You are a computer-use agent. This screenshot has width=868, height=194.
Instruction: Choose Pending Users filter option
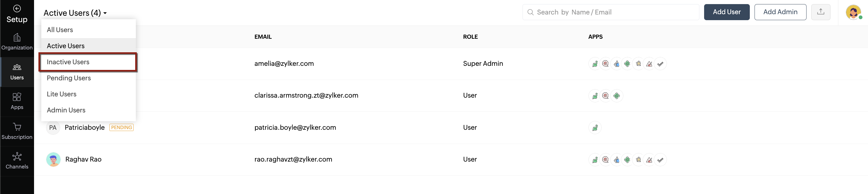[69, 78]
